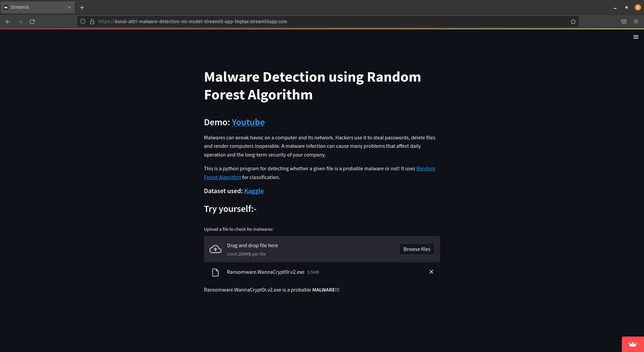Open the Streamlit hamburger menu
The width and height of the screenshot is (644, 352).
tap(636, 37)
